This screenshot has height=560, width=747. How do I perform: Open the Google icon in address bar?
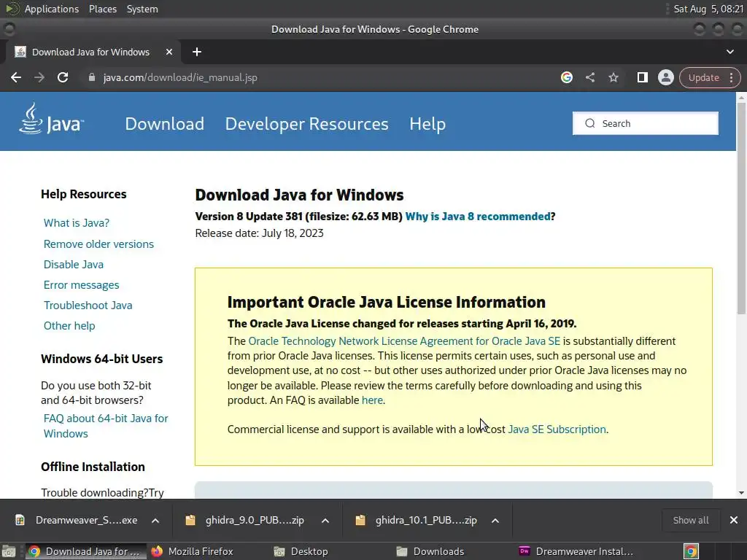click(567, 77)
